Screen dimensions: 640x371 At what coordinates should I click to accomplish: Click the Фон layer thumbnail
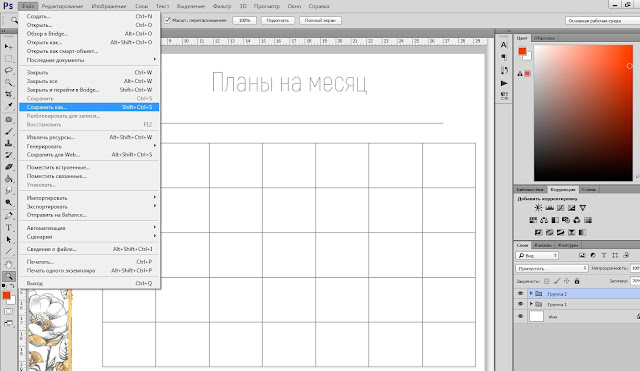point(536,316)
